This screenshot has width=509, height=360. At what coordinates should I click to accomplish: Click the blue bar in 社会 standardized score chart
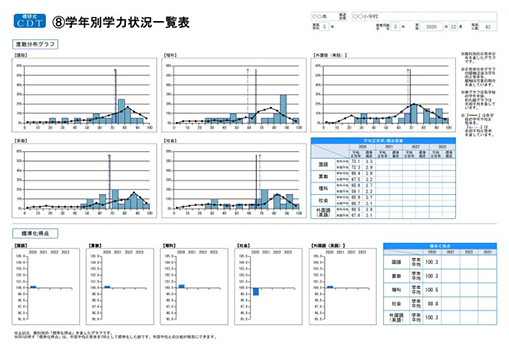pos(256,292)
